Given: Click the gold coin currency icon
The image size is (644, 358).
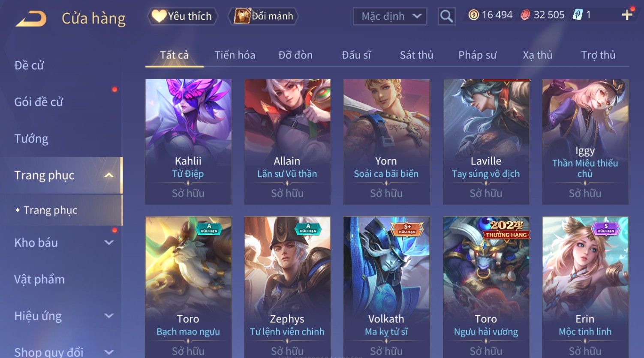Looking at the screenshot, I should tap(473, 15).
